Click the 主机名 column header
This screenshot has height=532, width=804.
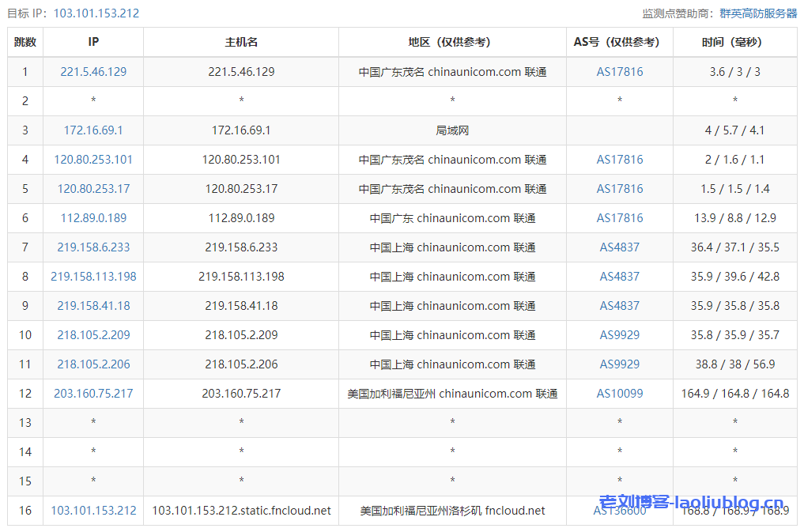point(241,43)
